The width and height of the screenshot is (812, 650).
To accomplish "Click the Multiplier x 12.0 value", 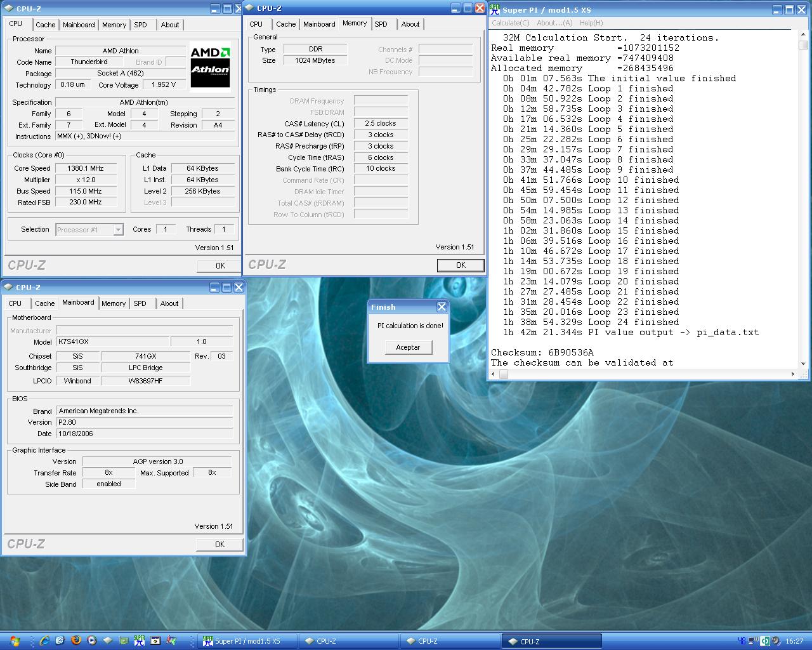I will coord(86,180).
